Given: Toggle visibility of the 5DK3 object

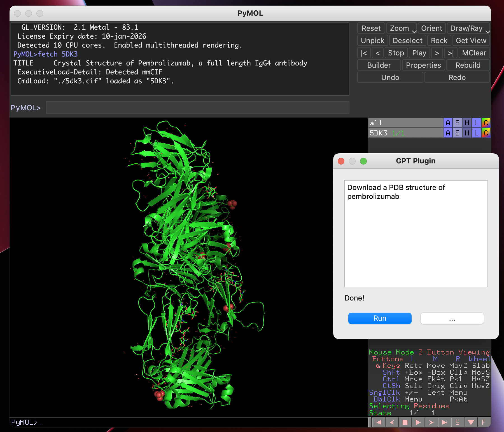Looking at the screenshot, I should [x=405, y=133].
